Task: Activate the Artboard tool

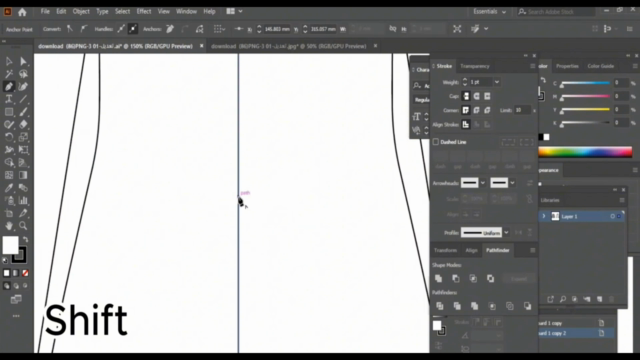Action: coord(9,213)
